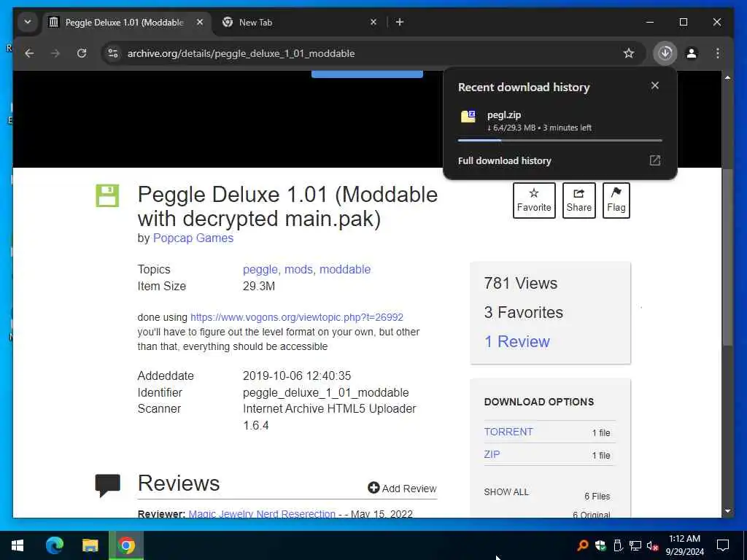Open Chrome three-dot menu
This screenshot has height=560, width=747.
click(x=718, y=53)
